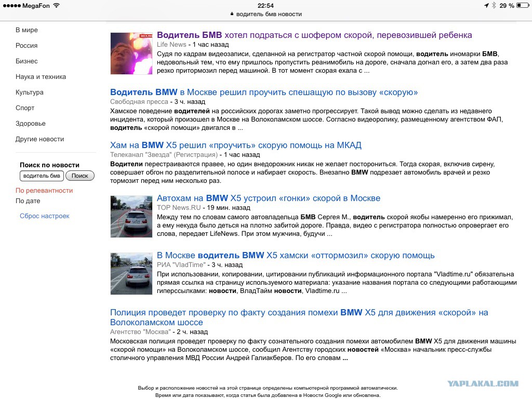
Task: Click the 'MegaFon' carrier label
Action: 36,5
